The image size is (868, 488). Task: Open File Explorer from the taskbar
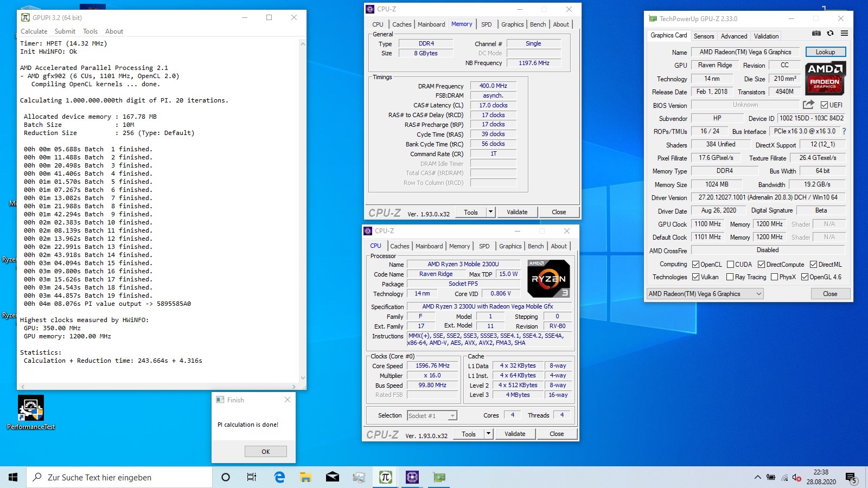click(x=306, y=477)
